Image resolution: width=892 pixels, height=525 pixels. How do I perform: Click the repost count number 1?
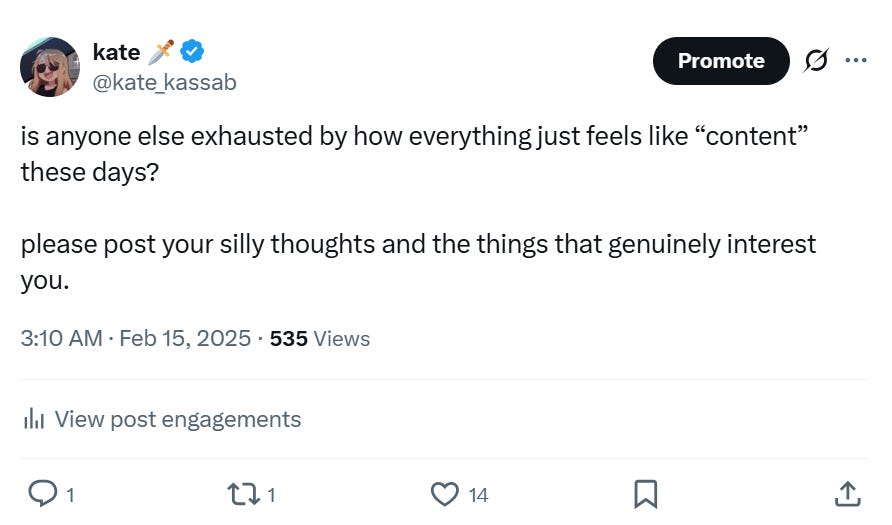click(x=271, y=495)
